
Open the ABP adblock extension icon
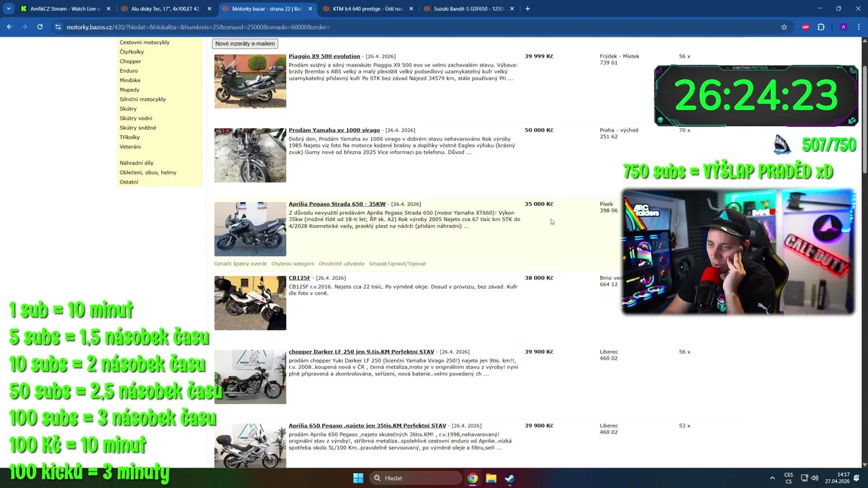pos(806,27)
